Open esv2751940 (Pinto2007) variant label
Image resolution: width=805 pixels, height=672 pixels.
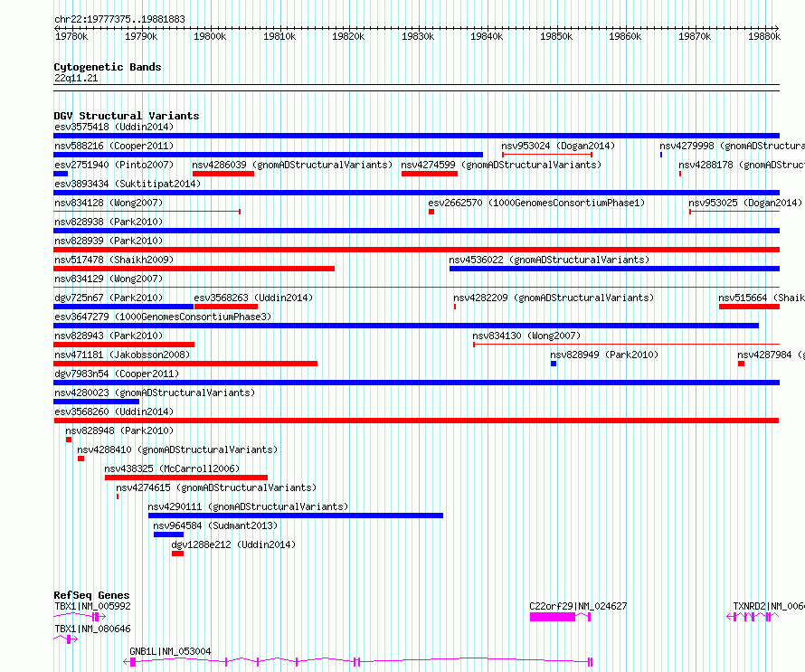coord(114,165)
